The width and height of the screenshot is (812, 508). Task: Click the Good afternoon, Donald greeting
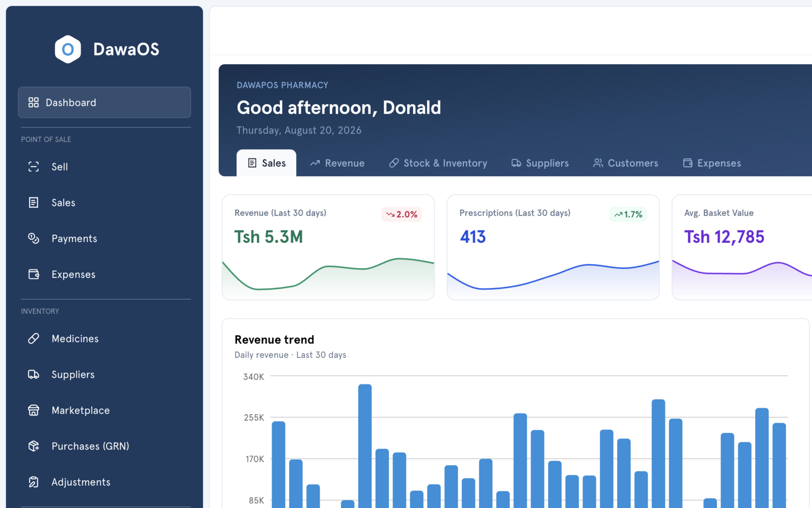pyautogui.click(x=339, y=108)
